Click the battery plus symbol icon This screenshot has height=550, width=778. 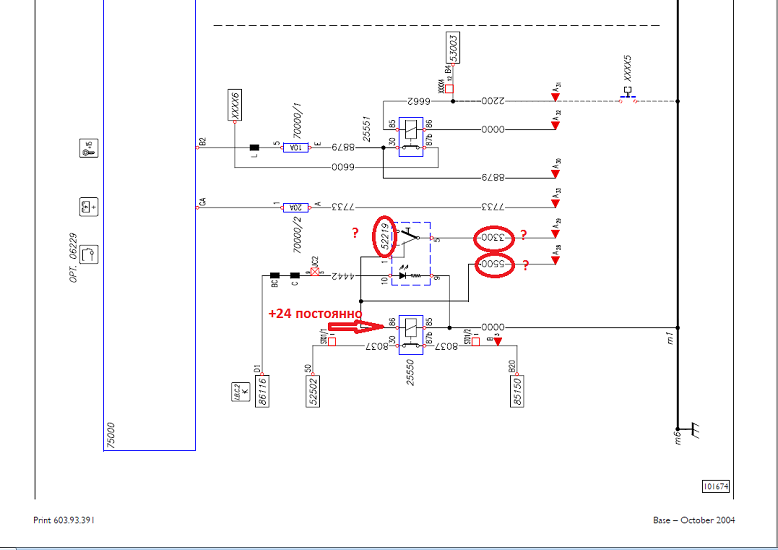tap(88, 206)
